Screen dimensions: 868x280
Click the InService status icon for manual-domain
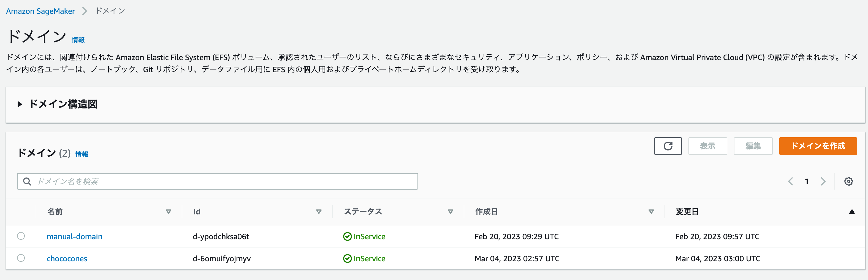point(348,236)
